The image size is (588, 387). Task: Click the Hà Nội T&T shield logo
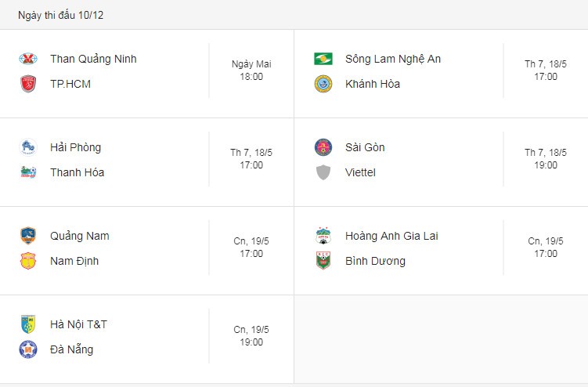pos(28,324)
